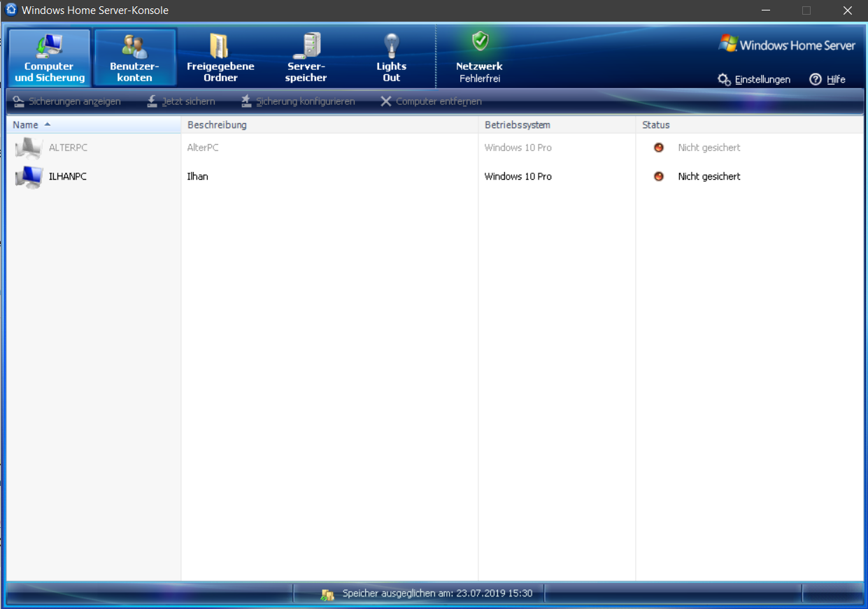Image resolution: width=868 pixels, height=609 pixels.
Task: Open the Freigegebene Ordner folder icon
Action: click(x=220, y=46)
